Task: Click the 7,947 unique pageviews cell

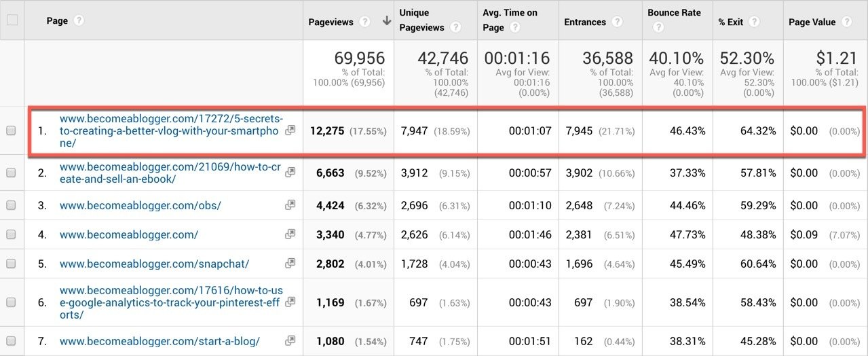Action: [413, 130]
